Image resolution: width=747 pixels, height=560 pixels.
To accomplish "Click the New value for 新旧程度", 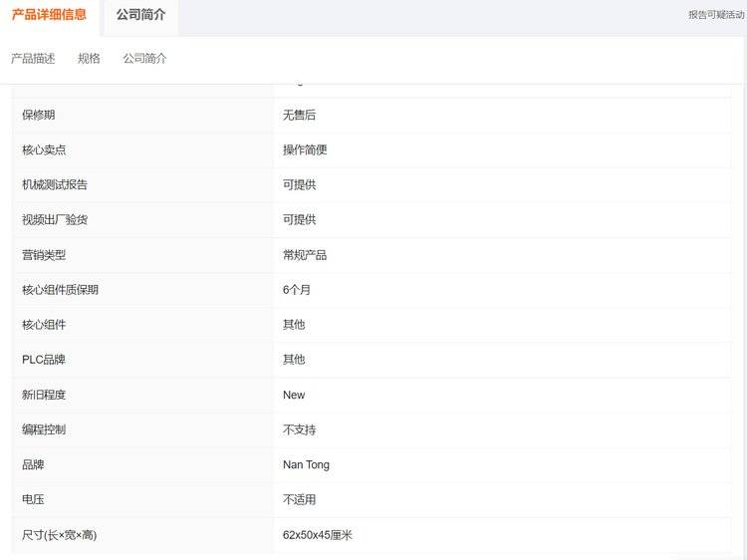I will point(294,395).
